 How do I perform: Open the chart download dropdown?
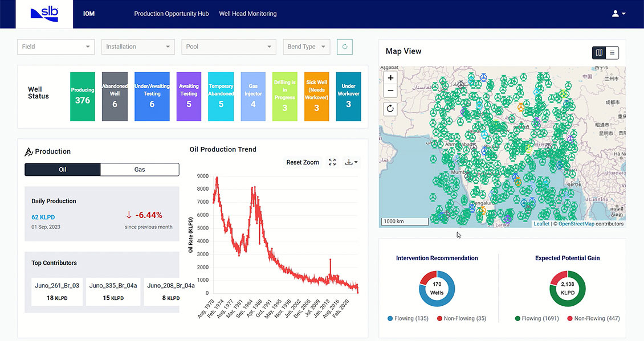point(351,162)
